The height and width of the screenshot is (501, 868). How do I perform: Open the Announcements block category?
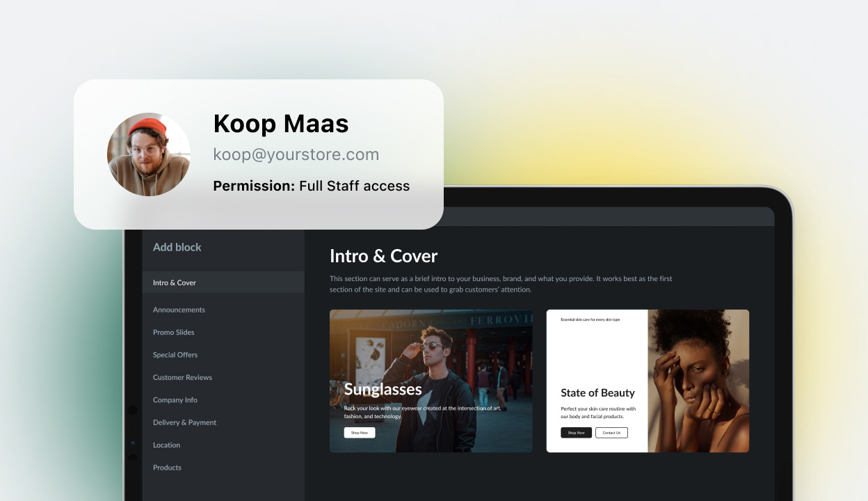pyautogui.click(x=179, y=310)
